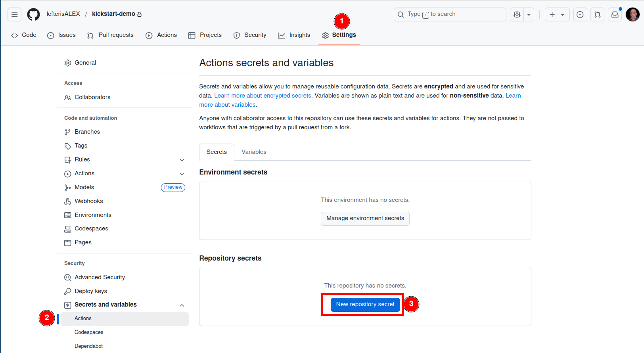Switch to the Projects tab
644x353 pixels.
click(x=205, y=35)
